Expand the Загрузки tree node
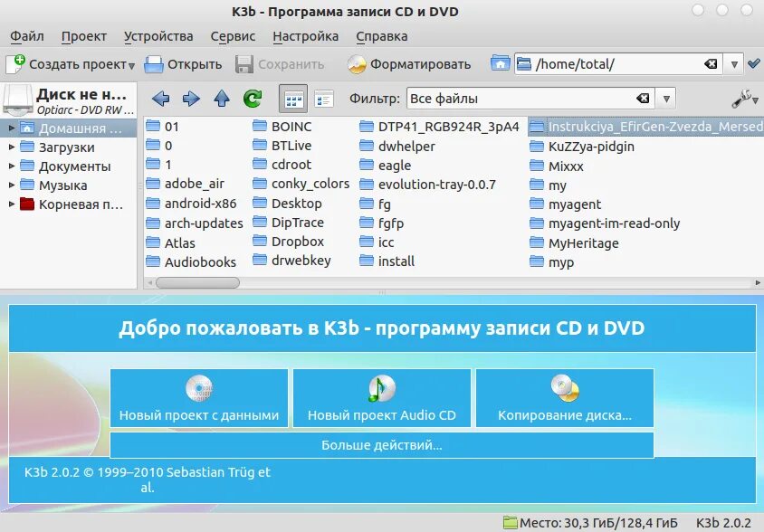 click(x=12, y=147)
